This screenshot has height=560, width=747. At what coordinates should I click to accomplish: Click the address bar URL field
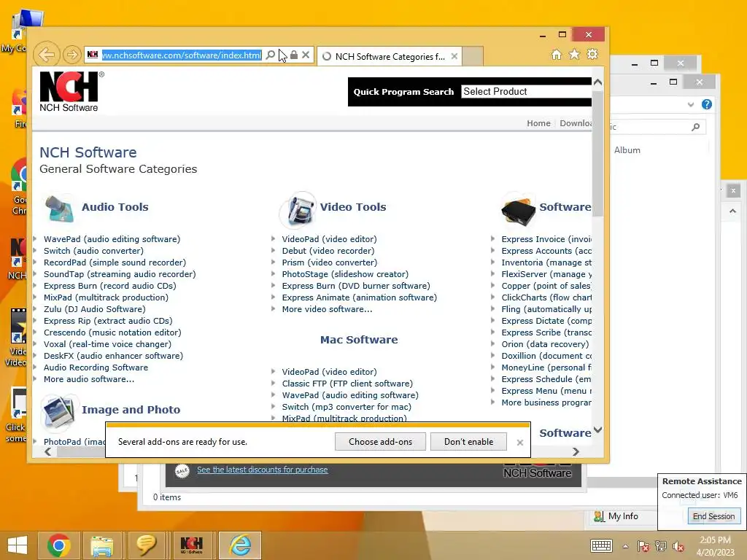tap(181, 55)
